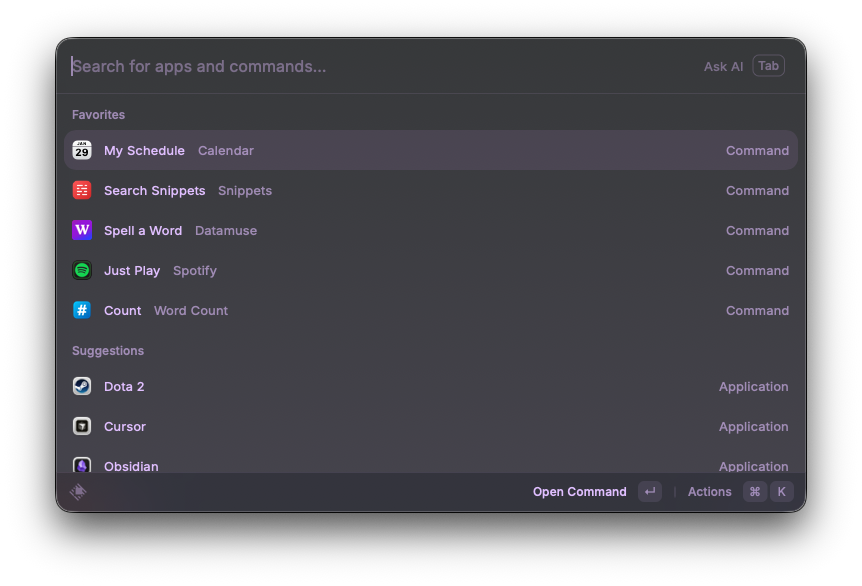The height and width of the screenshot is (586, 862).
Task: Click the red Search Snippets icon
Action: [82, 190]
